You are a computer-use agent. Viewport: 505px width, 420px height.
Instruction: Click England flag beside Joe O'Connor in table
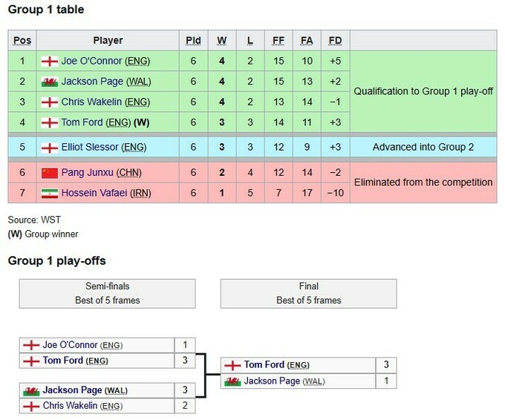tap(49, 61)
